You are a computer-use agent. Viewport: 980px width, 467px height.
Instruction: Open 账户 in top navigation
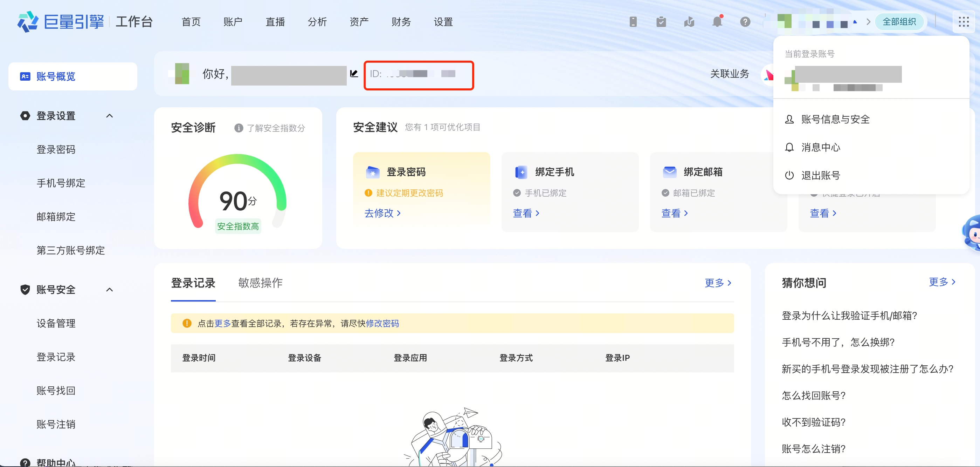click(x=233, y=22)
